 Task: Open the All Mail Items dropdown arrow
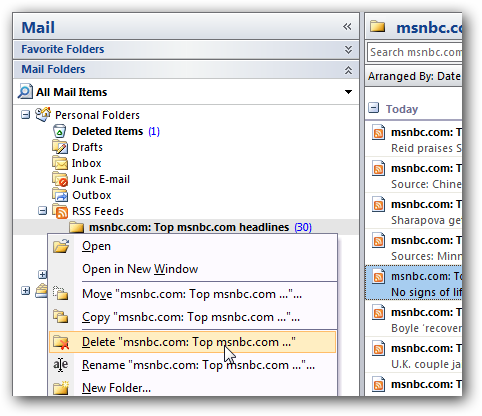(x=348, y=92)
